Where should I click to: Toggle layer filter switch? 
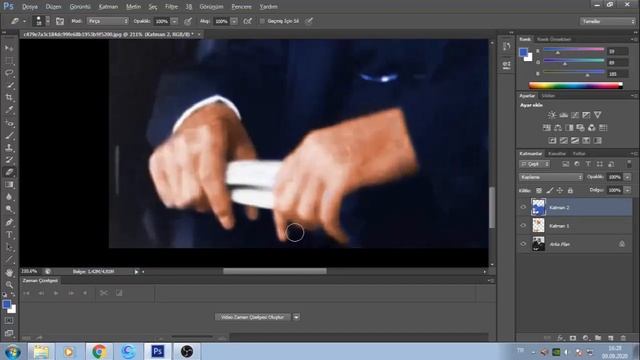point(629,164)
